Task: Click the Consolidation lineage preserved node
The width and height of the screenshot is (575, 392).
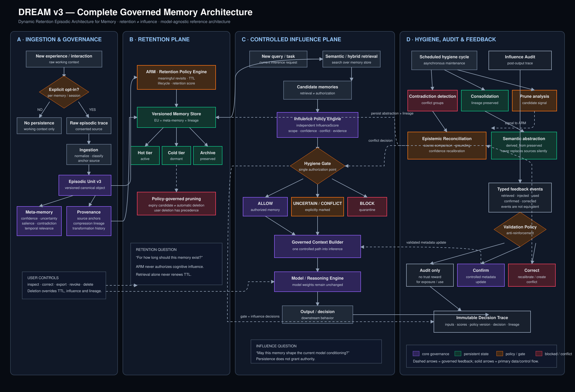Action: (x=485, y=101)
